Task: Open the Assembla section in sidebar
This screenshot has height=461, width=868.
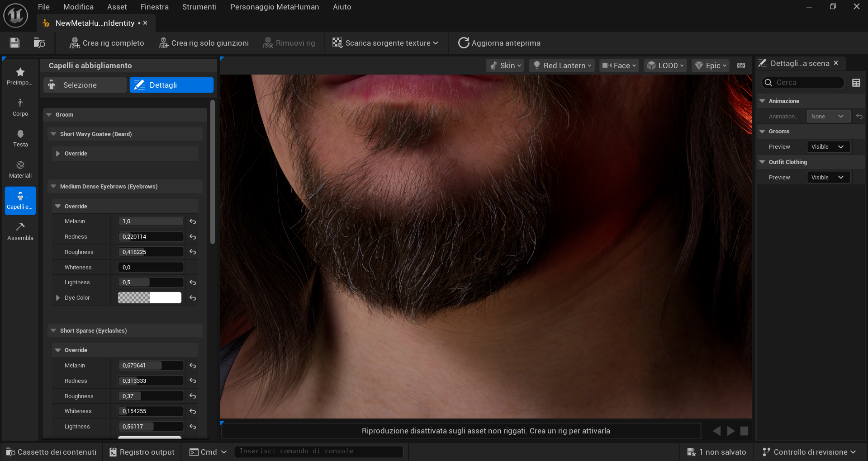Action: (x=20, y=231)
